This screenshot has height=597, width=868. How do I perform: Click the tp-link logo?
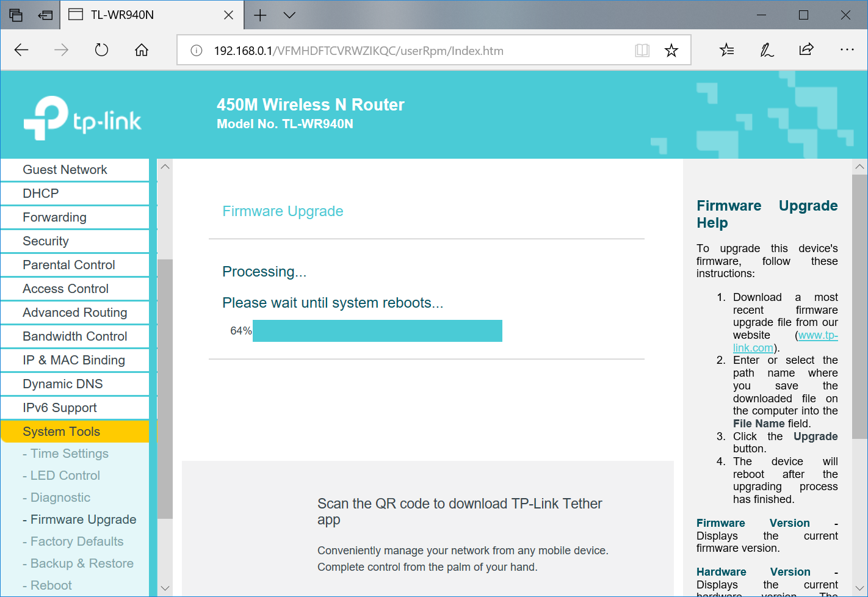pos(82,118)
